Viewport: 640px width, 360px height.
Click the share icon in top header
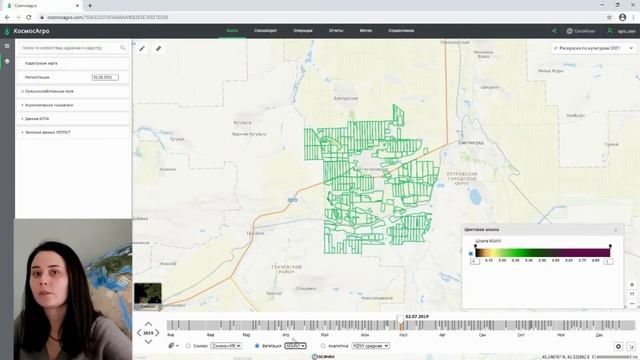pos(554,31)
